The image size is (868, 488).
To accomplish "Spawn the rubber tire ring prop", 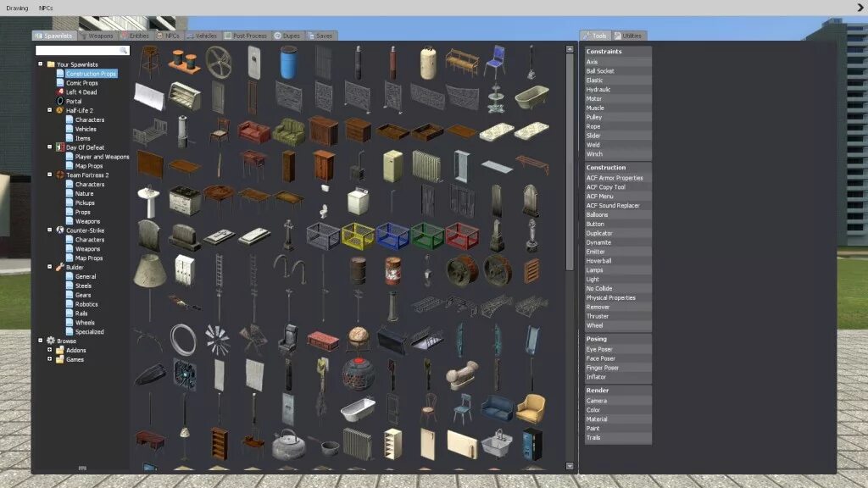I will tap(184, 339).
